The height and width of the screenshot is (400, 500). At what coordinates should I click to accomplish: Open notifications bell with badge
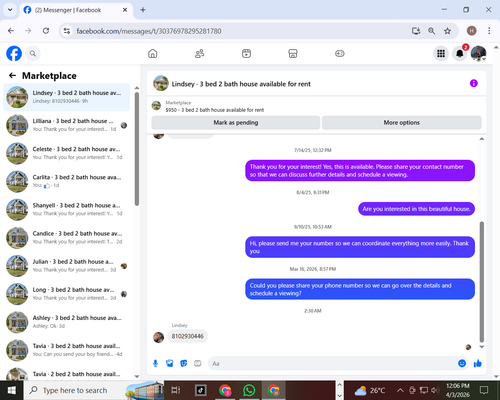(x=460, y=53)
